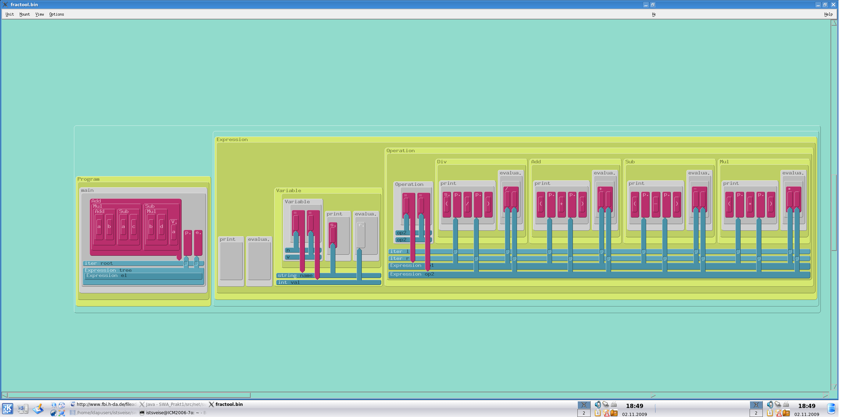Screen dimensions: 868x417
Task: Click the desktop computer icon in panel
Action: [23, 409]
